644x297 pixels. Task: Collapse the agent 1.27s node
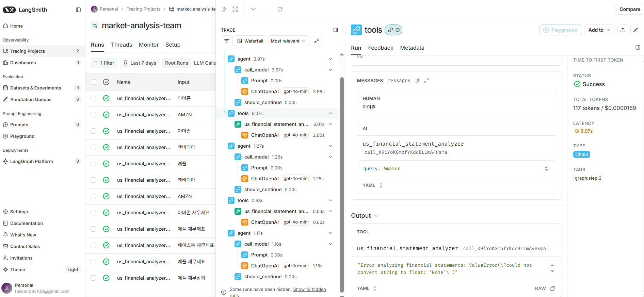pyautogui.click(x=330, y=146)
